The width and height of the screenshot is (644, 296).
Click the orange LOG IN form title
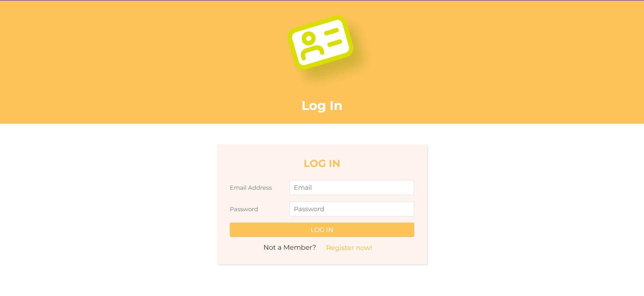pos(322,163)
